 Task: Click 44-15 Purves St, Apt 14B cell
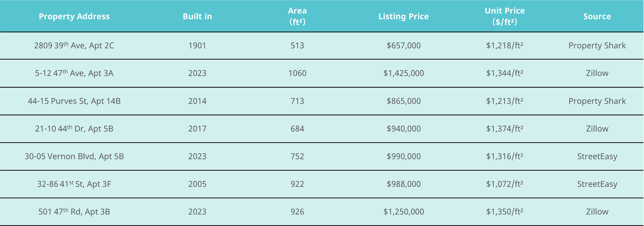74,101
